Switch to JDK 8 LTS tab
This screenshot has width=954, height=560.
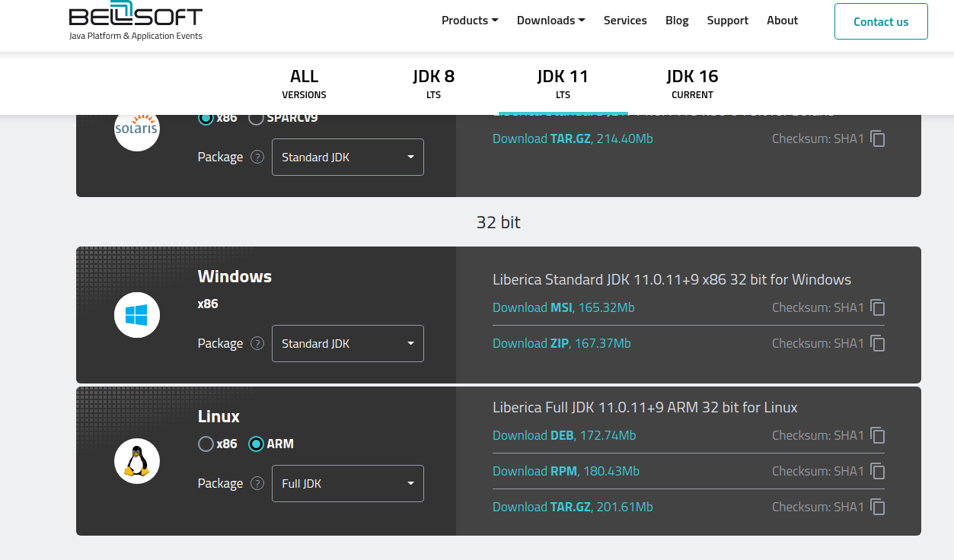point(433,84)
